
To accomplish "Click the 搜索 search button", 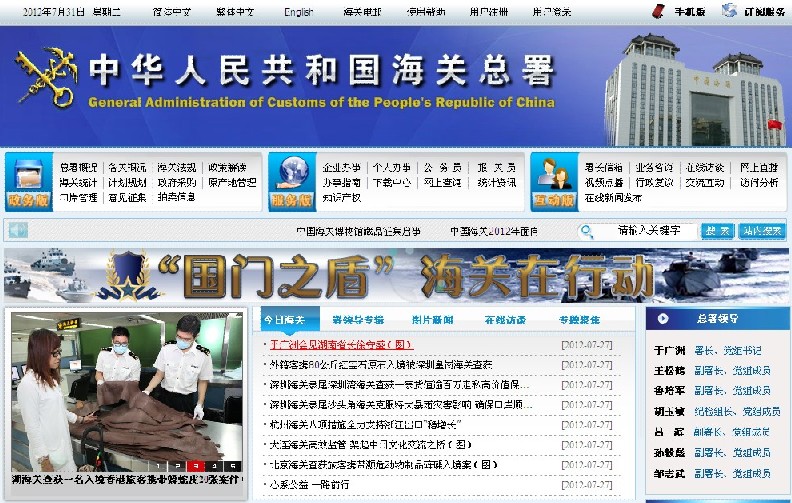I will coord(717,231).
